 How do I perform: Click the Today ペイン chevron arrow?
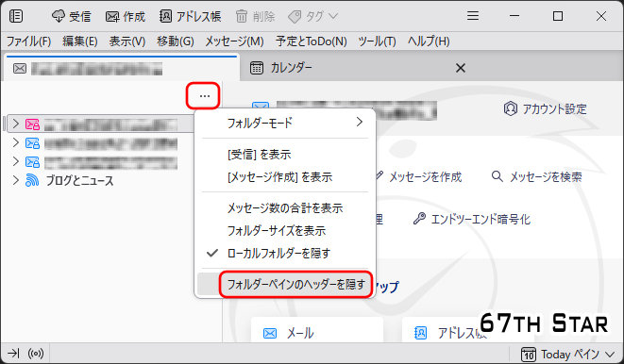[610, 354]
